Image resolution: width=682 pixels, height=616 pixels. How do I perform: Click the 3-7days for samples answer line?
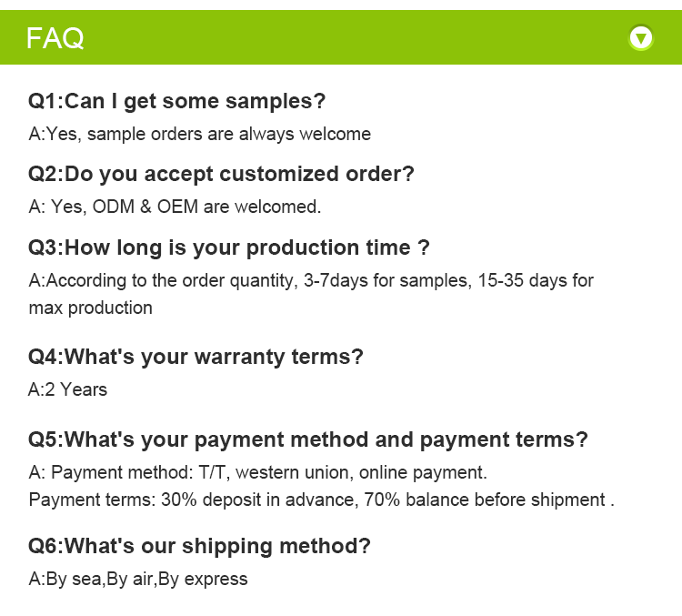coord(311,281)
